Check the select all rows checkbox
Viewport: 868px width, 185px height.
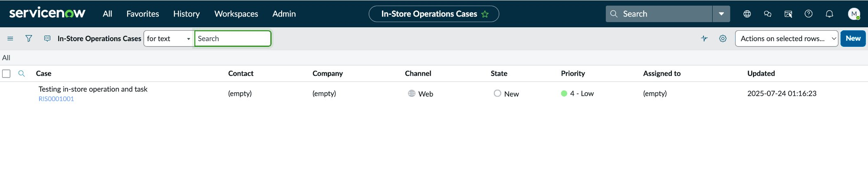pos(6,74)
